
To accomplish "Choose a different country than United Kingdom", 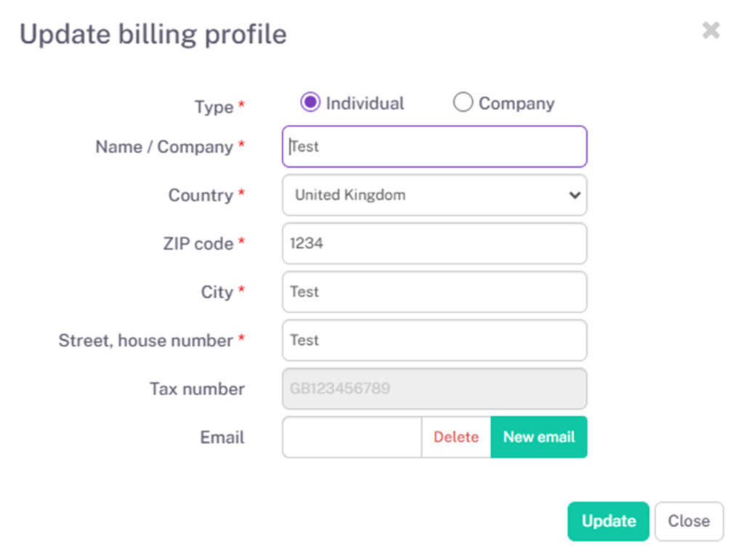I will [434, 195].
